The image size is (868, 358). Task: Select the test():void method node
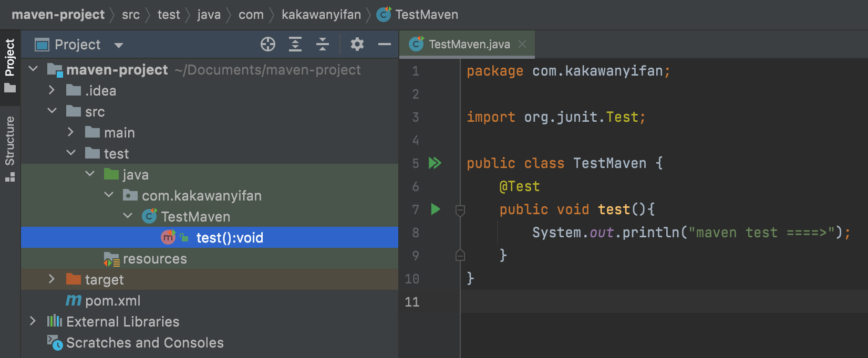229,238
